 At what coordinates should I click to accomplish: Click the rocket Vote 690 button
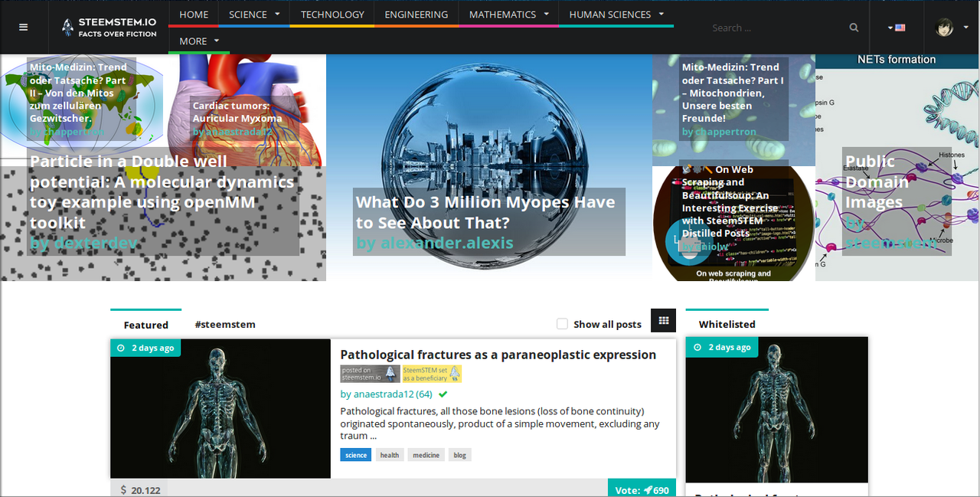coord(642,489)
